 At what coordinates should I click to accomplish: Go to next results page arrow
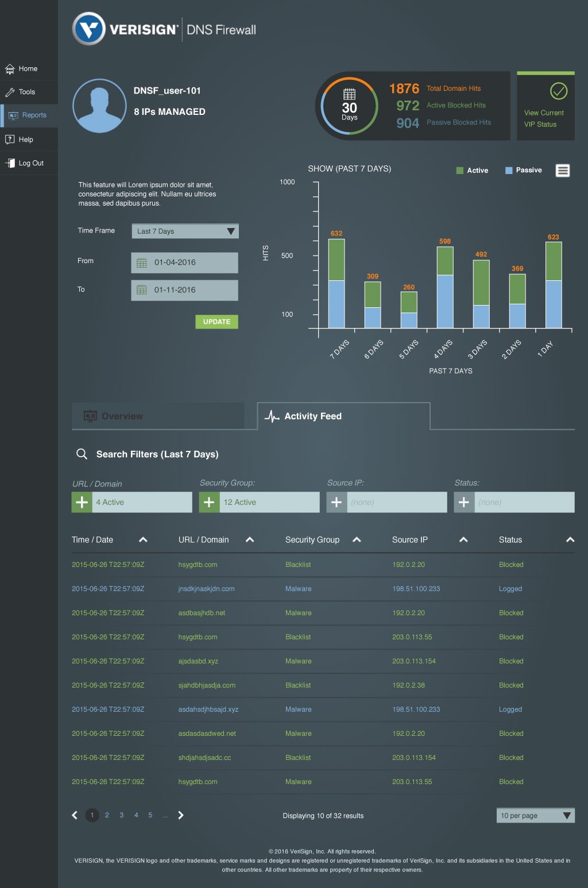tap(180, 815)
